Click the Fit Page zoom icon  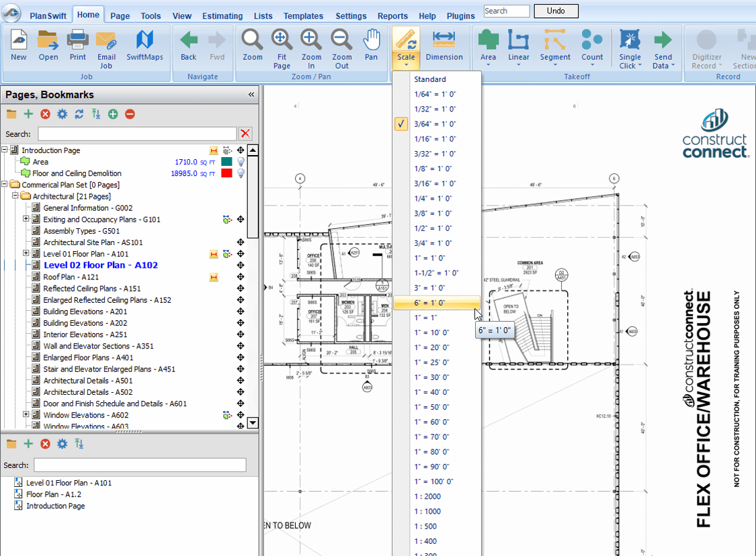click(282, 40)
